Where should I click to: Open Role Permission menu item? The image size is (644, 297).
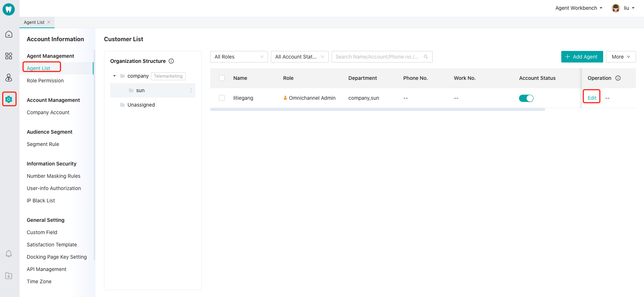[x=45, y=81]
